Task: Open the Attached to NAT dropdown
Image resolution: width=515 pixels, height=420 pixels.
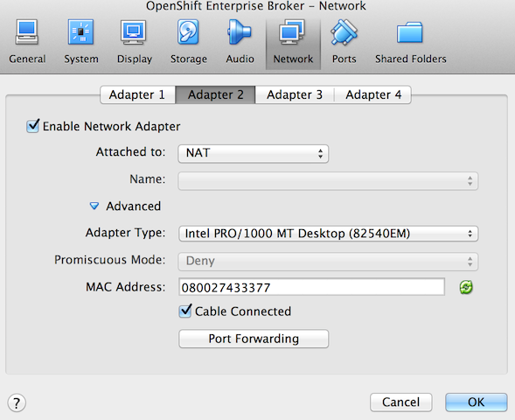Action: pos(254,153)
